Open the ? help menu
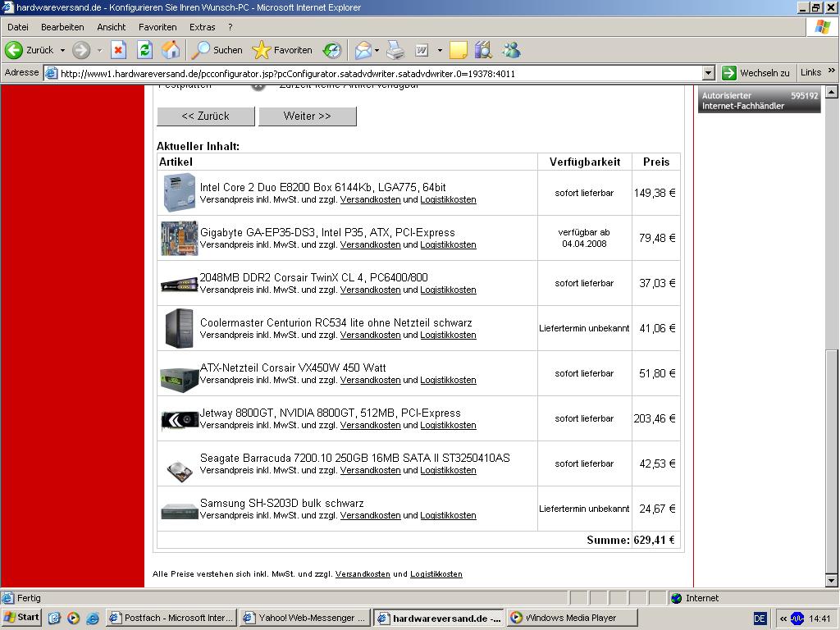 pos(231,27)
